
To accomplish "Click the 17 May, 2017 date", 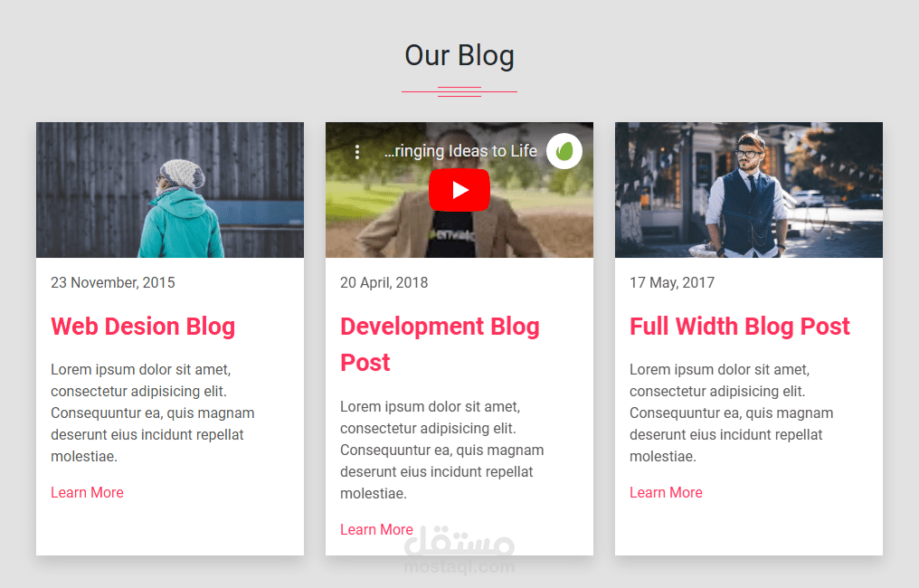I will pos(672,282).
